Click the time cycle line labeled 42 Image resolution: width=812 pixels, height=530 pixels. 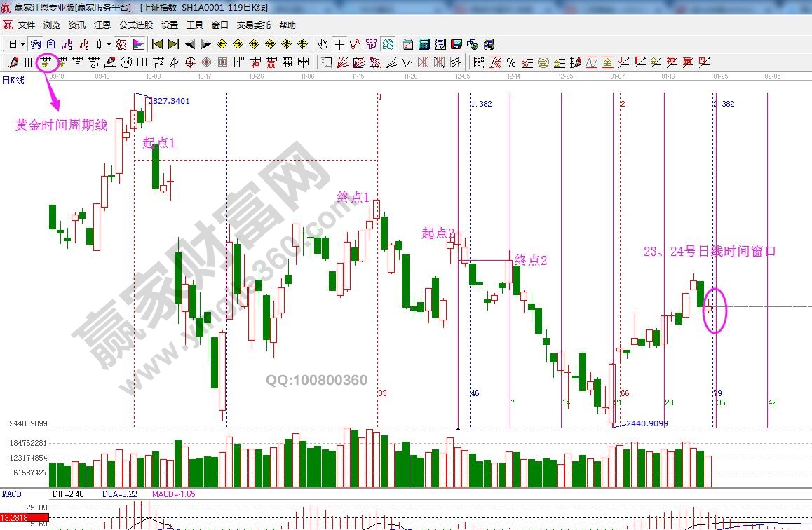pyautogui.click(x=768, y=280)
